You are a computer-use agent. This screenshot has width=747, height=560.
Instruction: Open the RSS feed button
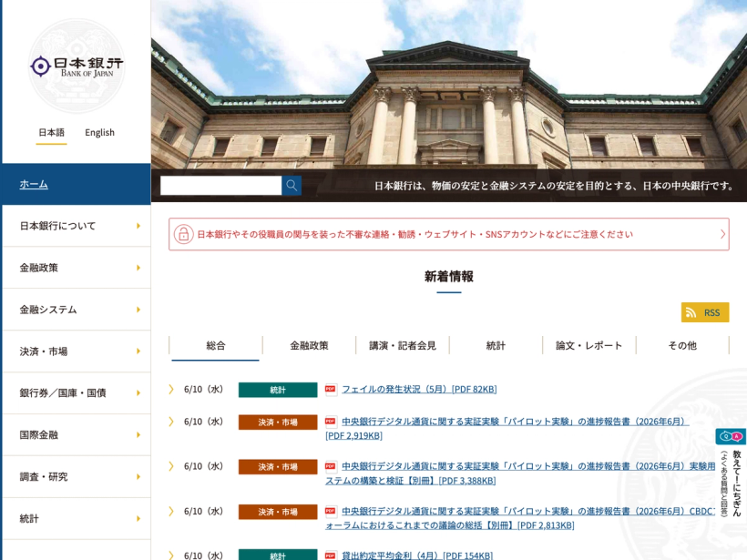(x=704, y=312)
